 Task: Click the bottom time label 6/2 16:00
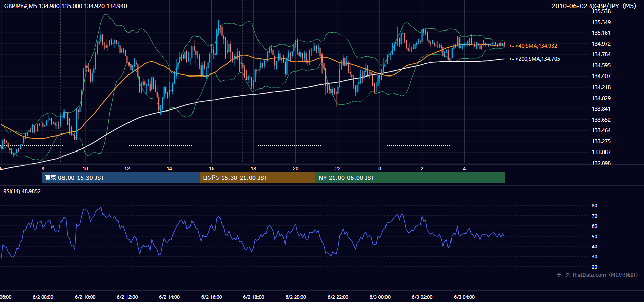tap(212, 297)
